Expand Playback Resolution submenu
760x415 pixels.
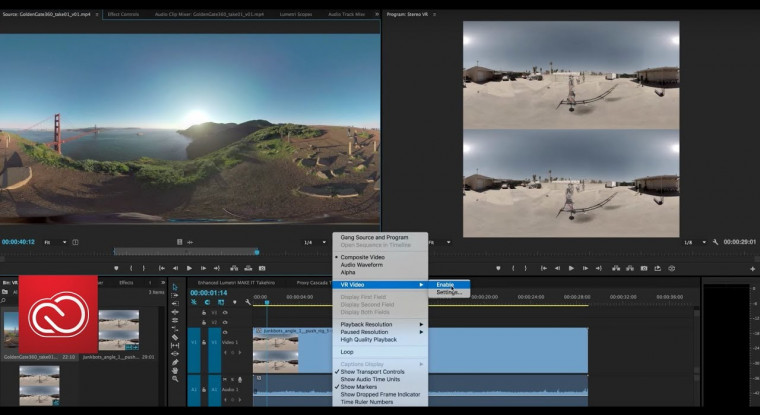[380, 324]
